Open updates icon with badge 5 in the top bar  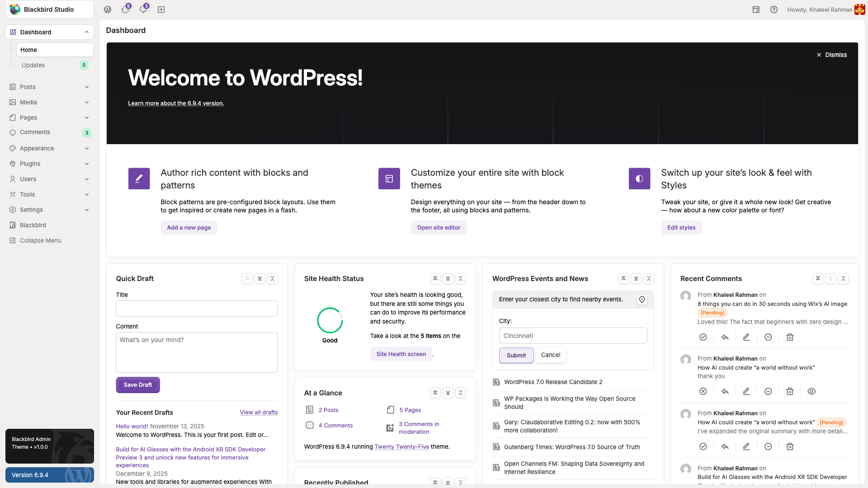[x=125, y=9]
